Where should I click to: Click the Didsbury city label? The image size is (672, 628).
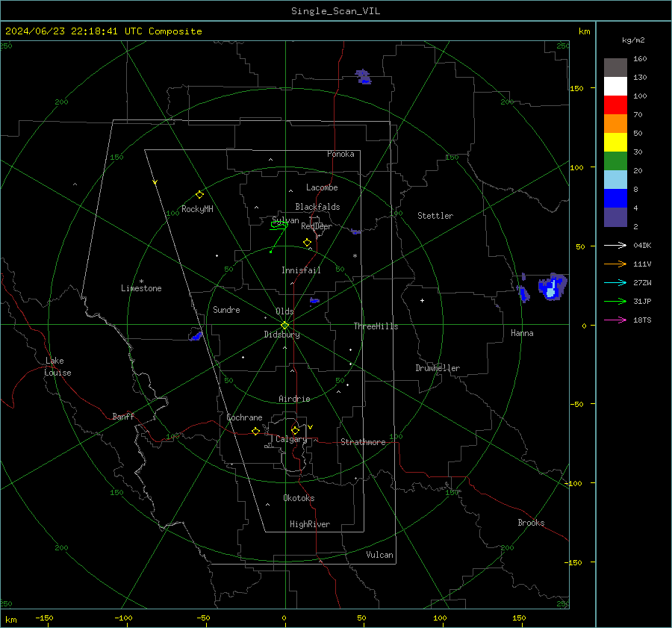pos(281,335)
